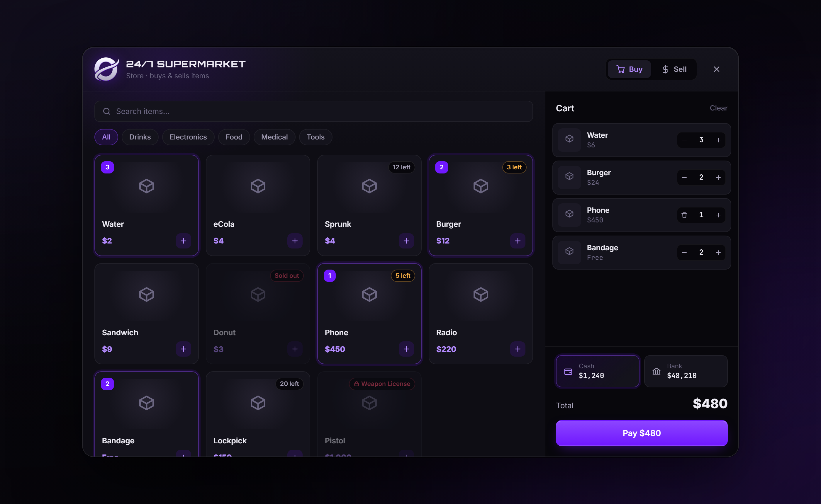The width and height of the screenshot is (821, 504).
Task: Filter items by Electronics category
Action: [188, 137]
